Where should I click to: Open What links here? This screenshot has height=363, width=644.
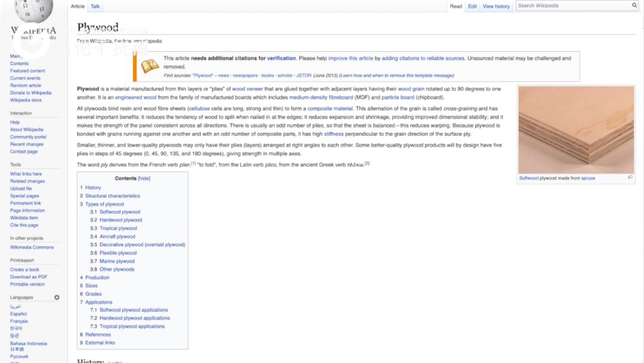pos(26,174)
